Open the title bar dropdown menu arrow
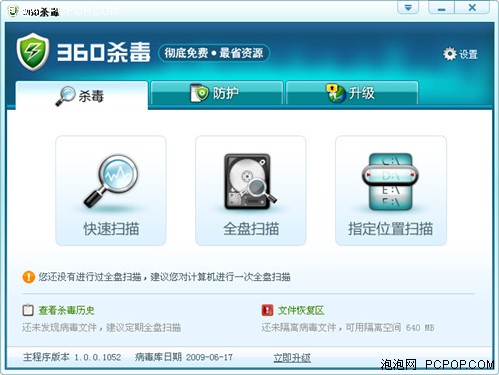Screen dimensions: 499x375 [408, 7]
